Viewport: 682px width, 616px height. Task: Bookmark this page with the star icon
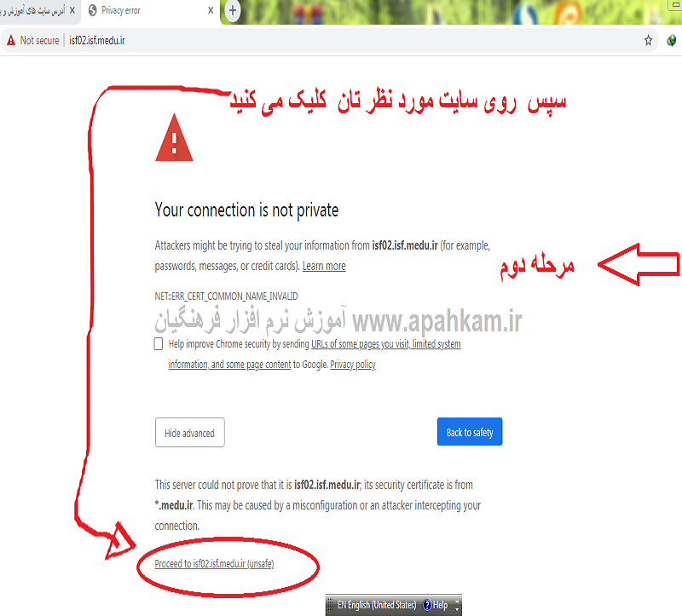point(648,40)
